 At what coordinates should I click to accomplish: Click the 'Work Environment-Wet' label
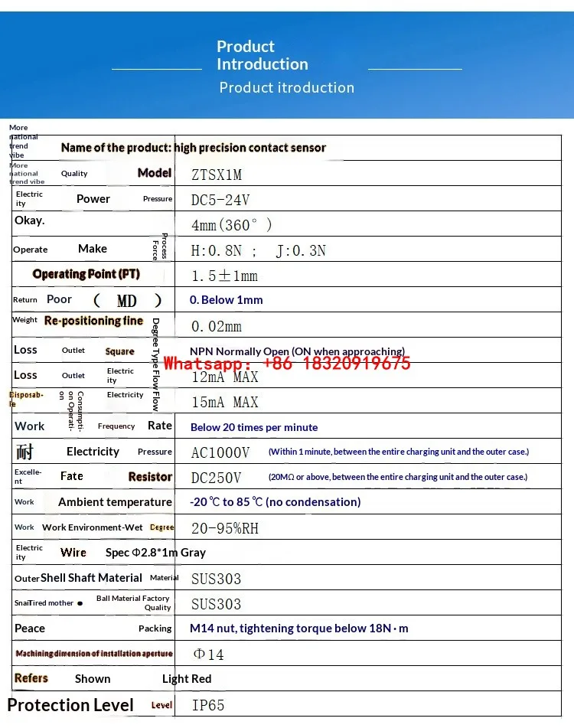93,527
